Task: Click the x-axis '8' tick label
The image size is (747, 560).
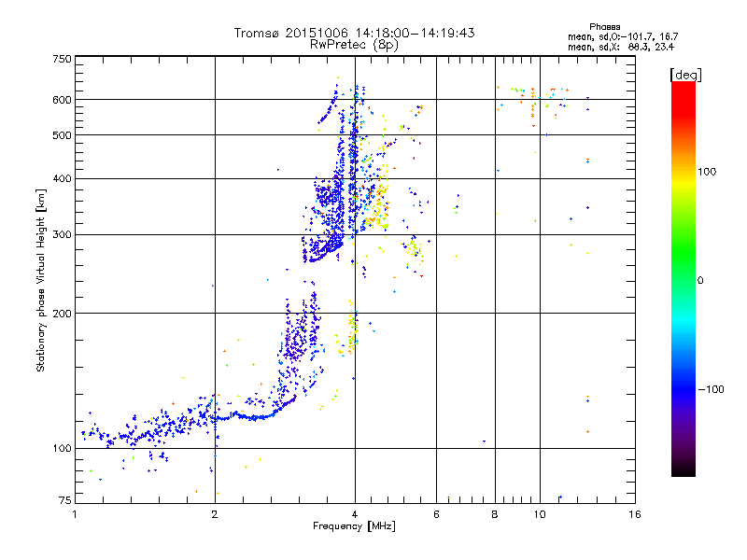Action: [x=495, y=514]
